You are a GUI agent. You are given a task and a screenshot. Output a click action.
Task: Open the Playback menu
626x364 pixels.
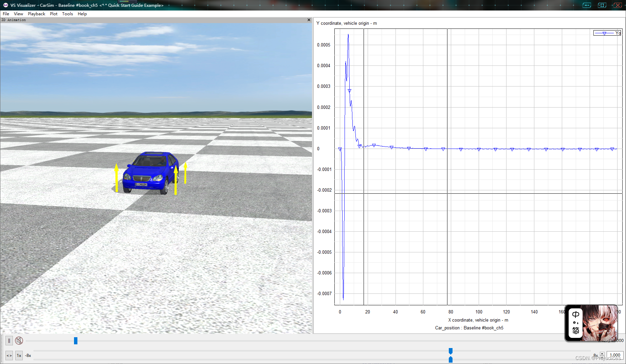pyautogui.click(x=36, y=14)
